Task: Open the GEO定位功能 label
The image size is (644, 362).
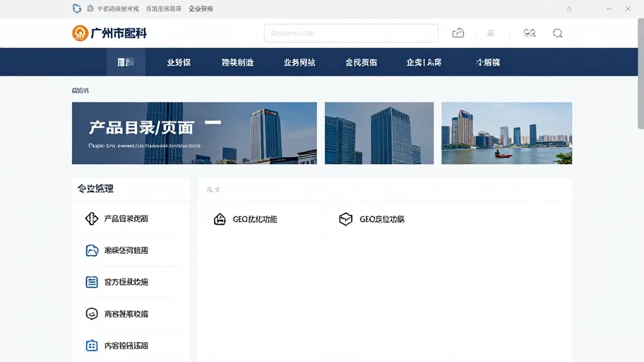Action: pyautogui.click(x=382, y=219)
